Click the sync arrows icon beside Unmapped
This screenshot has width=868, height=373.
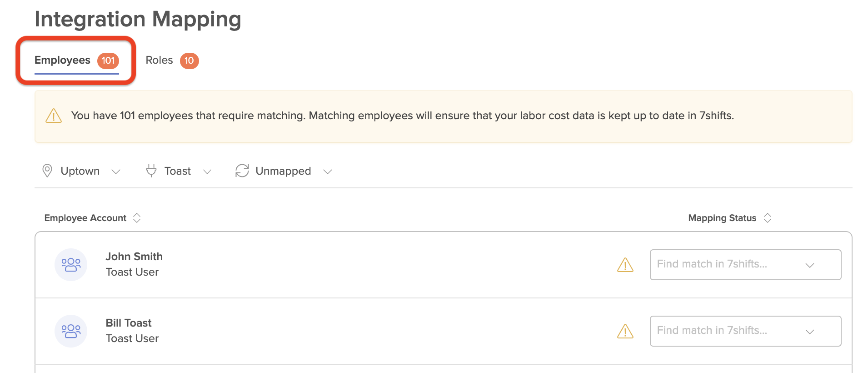coord(242,171)
